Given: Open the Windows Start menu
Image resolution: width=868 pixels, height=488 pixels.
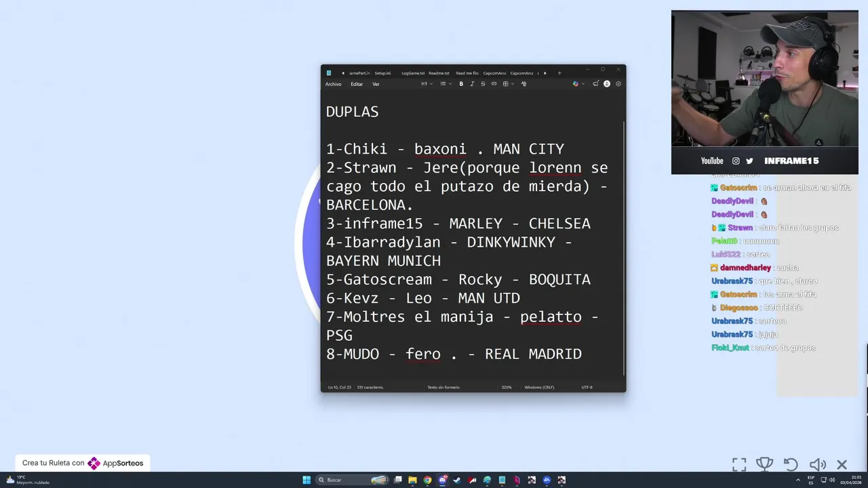Looking at the screenshot, I should 307,480.
